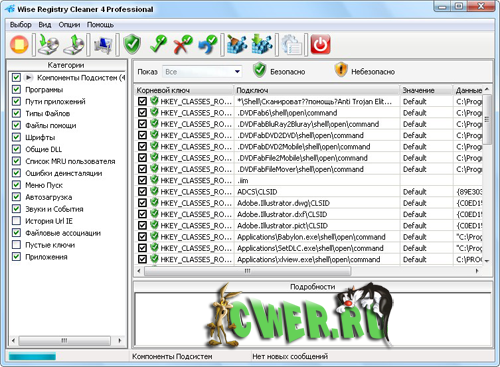
Task: Open the Вид menu
Action: (45, 25)
